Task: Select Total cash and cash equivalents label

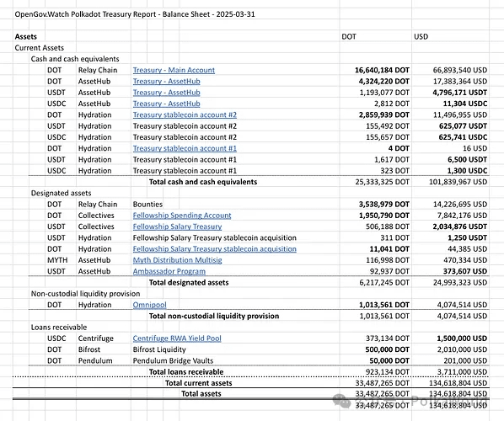Action: [x=203, y=182]
